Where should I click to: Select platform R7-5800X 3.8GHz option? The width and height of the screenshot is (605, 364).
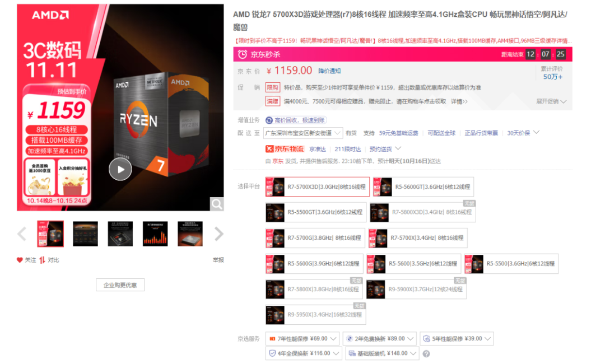point(314,289)
